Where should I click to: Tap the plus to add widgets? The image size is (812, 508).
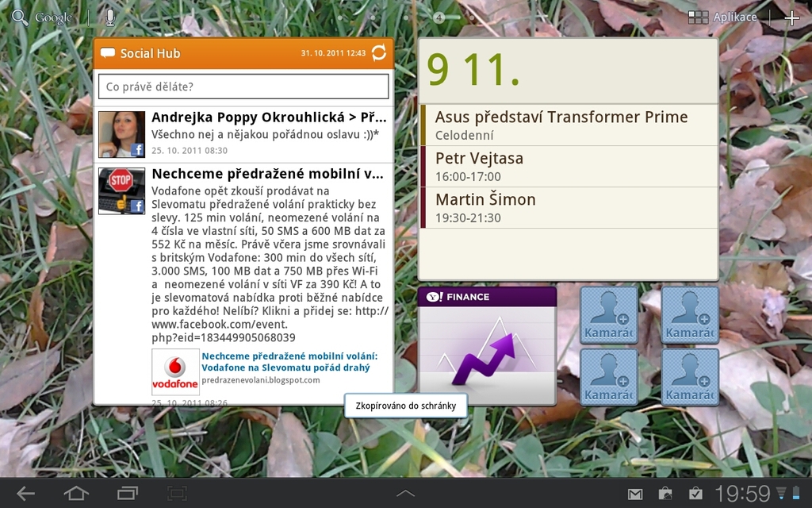(792, 16)
